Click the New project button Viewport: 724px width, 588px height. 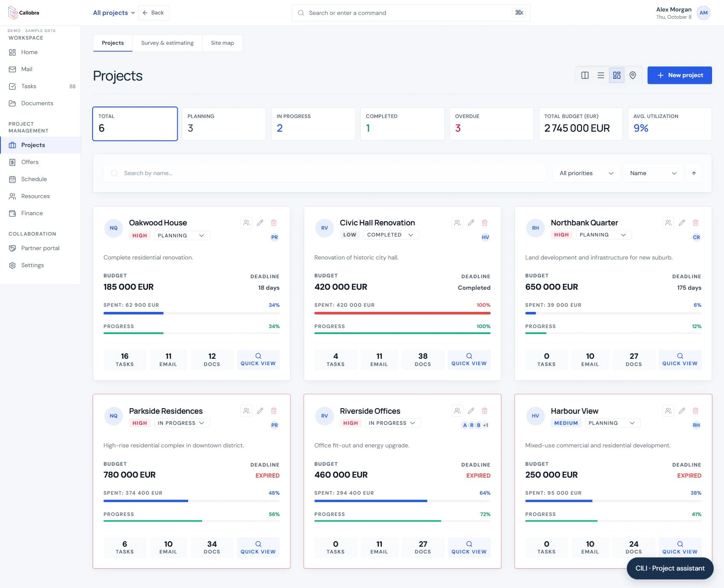click(x=680, y=75)
